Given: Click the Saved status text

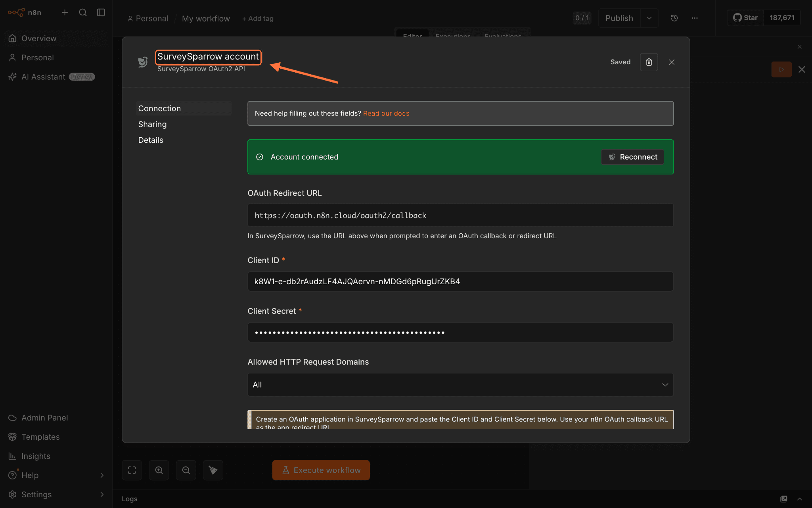Looking at the screenshot, I should [x=620, y=62].
